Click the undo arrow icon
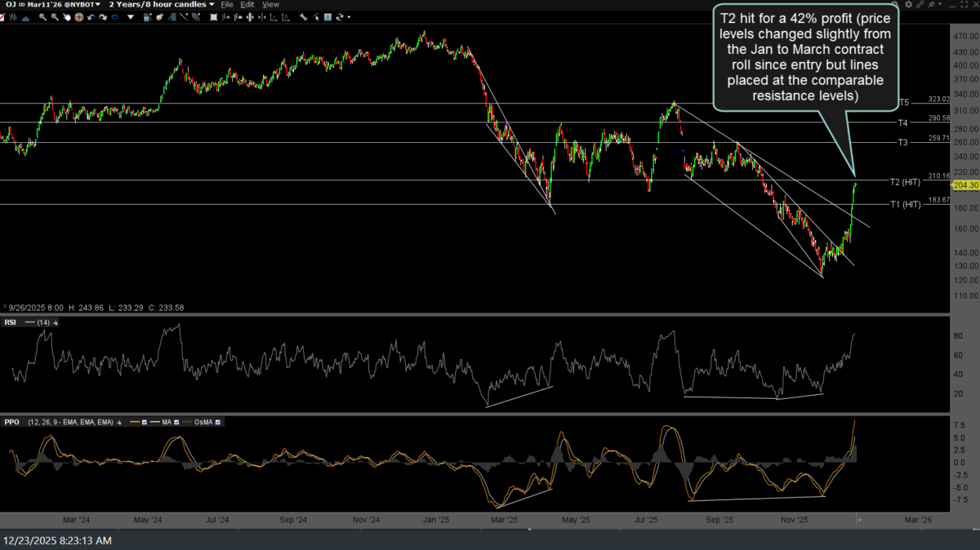 coord(91,17)
